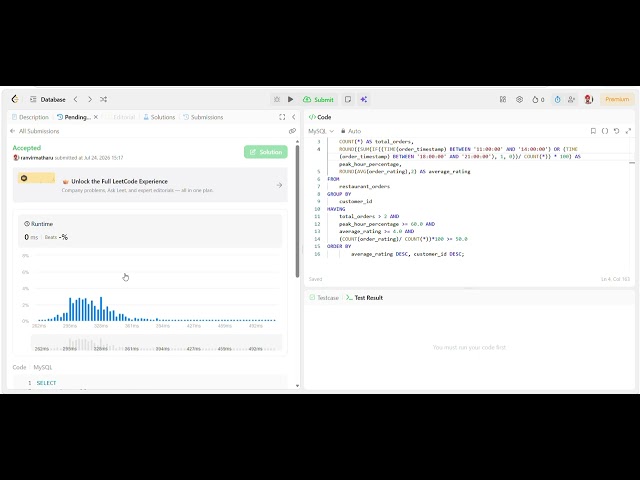Open the Submissions tab
Image resolution: width=640 pixels, height=480 pixels.
tap(203, 117)
